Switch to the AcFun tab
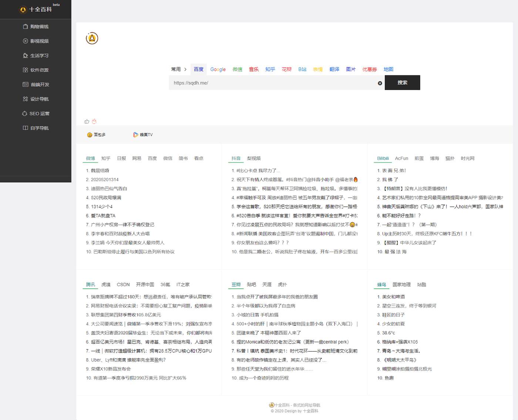Image resolution: width=518 pixels, height=420 pixels. click(x=401, y=159)
